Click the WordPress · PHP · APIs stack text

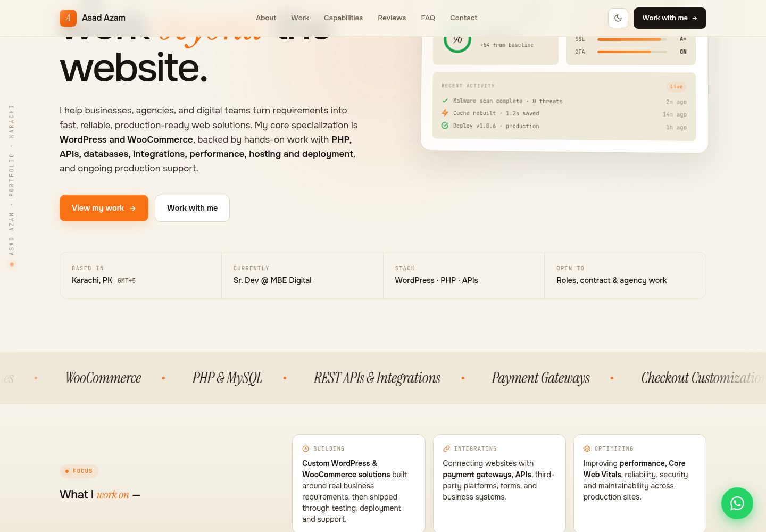pos(436,280)
